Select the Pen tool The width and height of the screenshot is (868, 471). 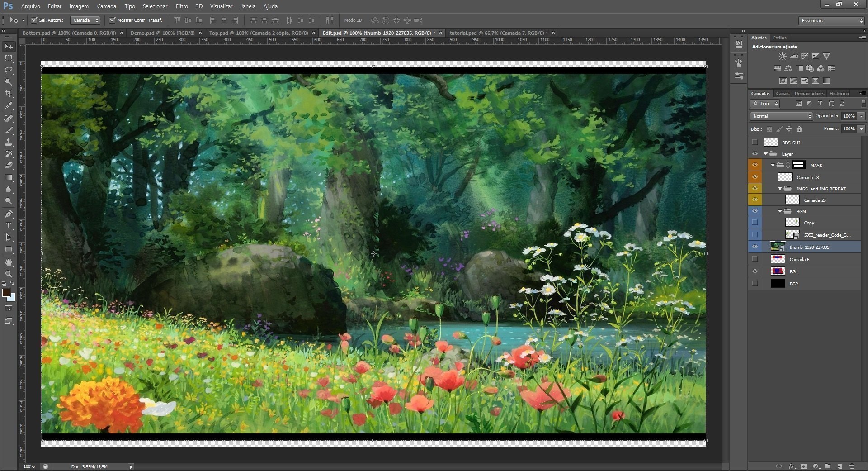point(9,214)
